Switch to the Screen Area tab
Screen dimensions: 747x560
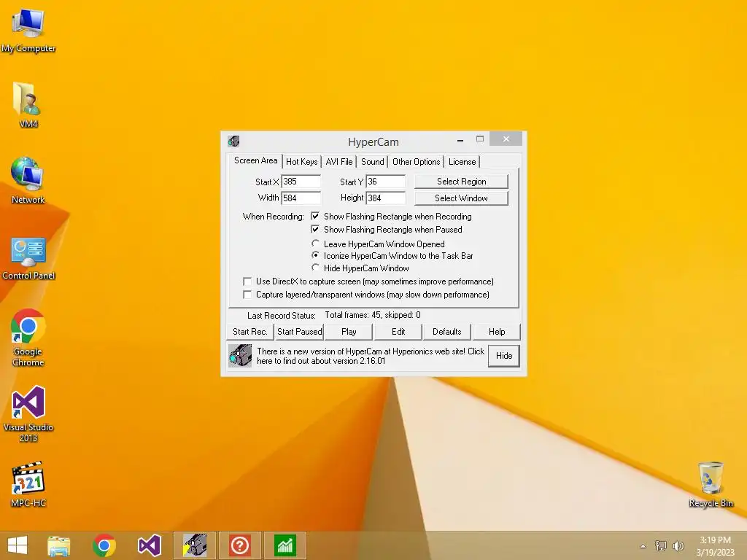pyautogui.click(x=256, y=160)
